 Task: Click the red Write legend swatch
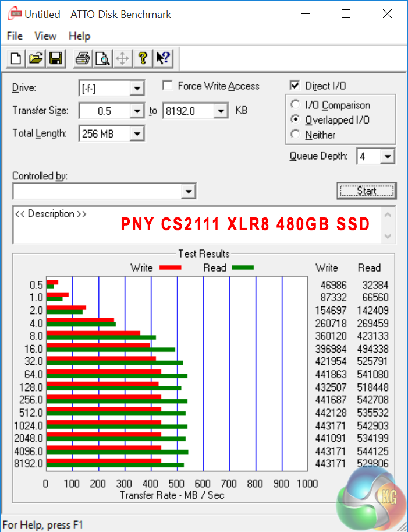click(x=170, y=267)
